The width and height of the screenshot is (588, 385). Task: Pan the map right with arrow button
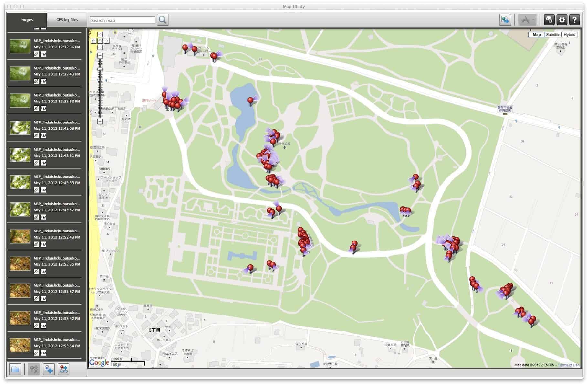click(107, 41)
